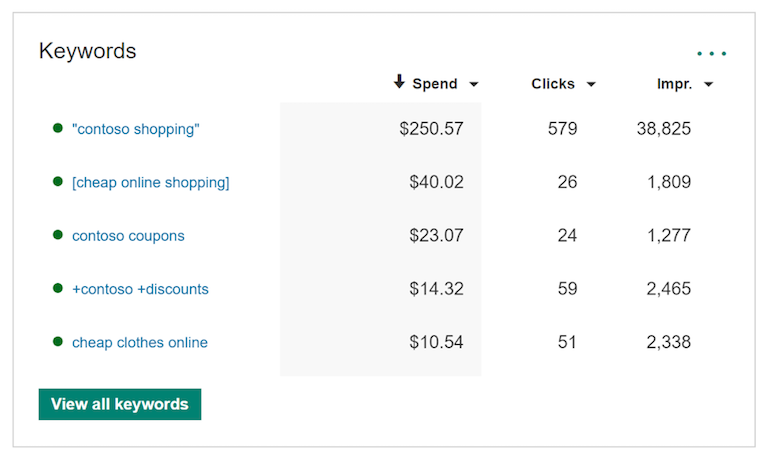770x459 pixels.
Task: Click the View all keywords button
Action: (120, 404)
